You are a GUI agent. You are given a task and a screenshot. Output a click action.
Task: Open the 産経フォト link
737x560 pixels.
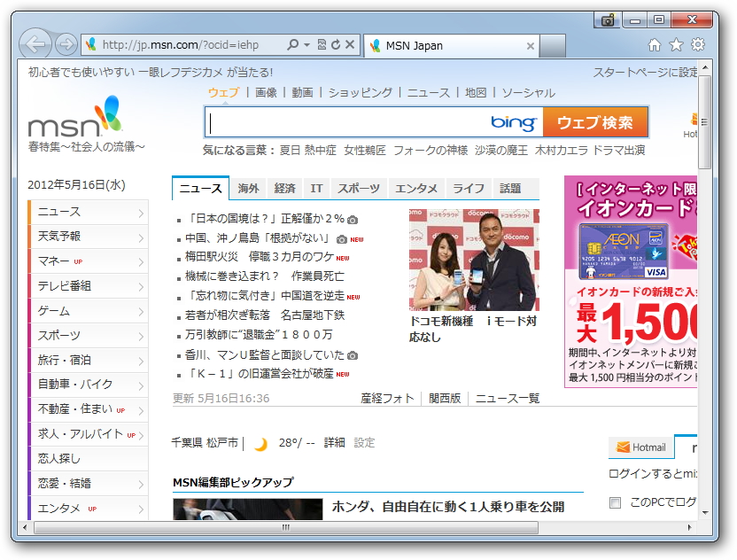[x=387, y=399]
